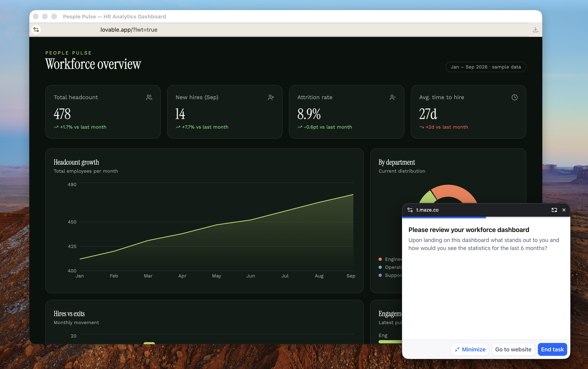
Task: Click the site settings icon beside t.maze.co
Action: [x=410, y=210]
